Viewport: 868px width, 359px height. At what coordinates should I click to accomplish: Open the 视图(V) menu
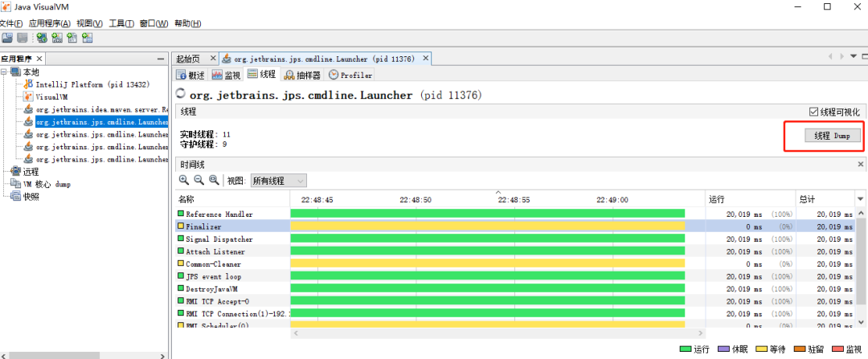(90, 23)
